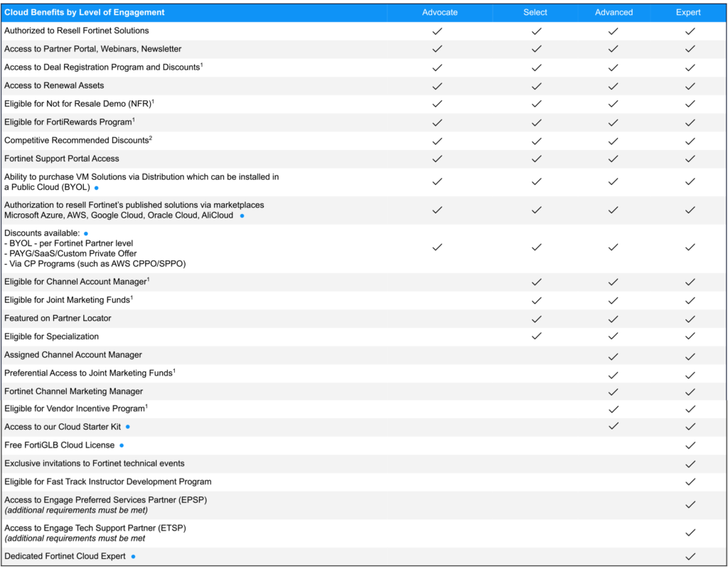This screenshot has height=569, width=728.
Task: Click the blue dot after Free FortiGLB Cloud License
Action: (x=122, y=445)
